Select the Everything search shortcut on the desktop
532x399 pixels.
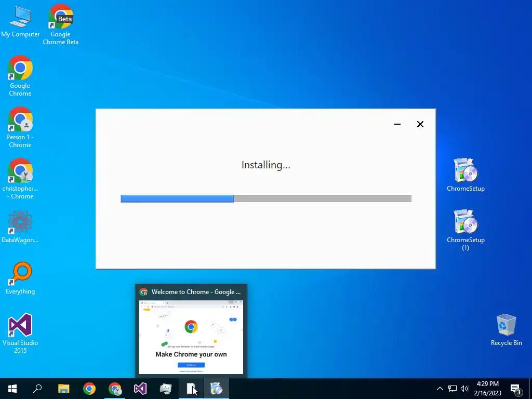[20, 278]
